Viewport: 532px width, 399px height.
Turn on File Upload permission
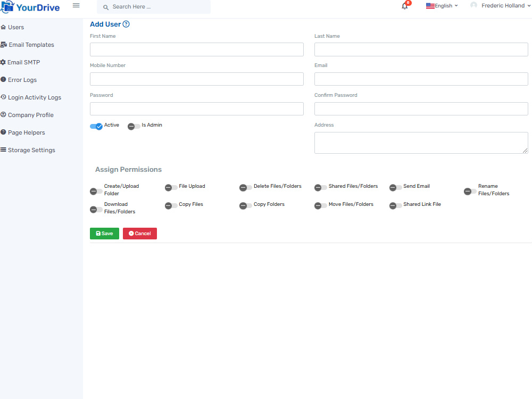coord(171,188)
